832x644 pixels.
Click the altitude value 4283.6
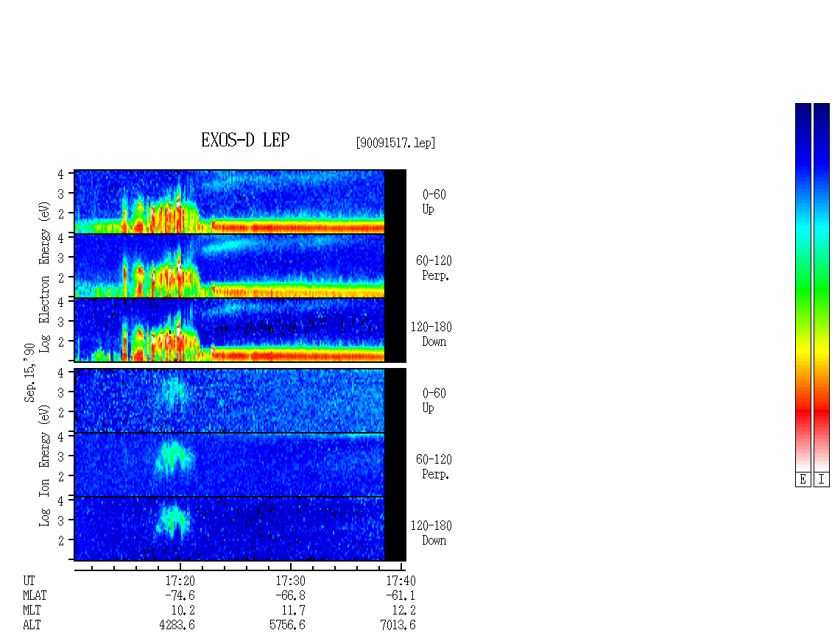coord(177,626)
